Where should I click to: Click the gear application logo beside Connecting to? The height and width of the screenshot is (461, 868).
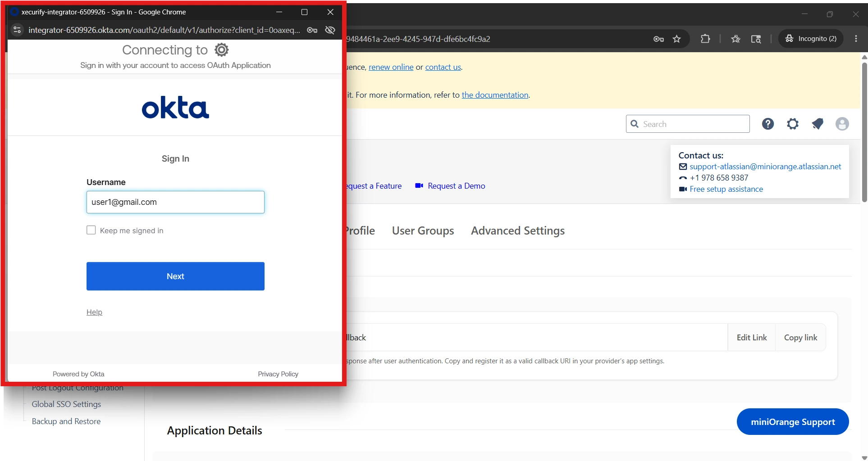(221, 50)
